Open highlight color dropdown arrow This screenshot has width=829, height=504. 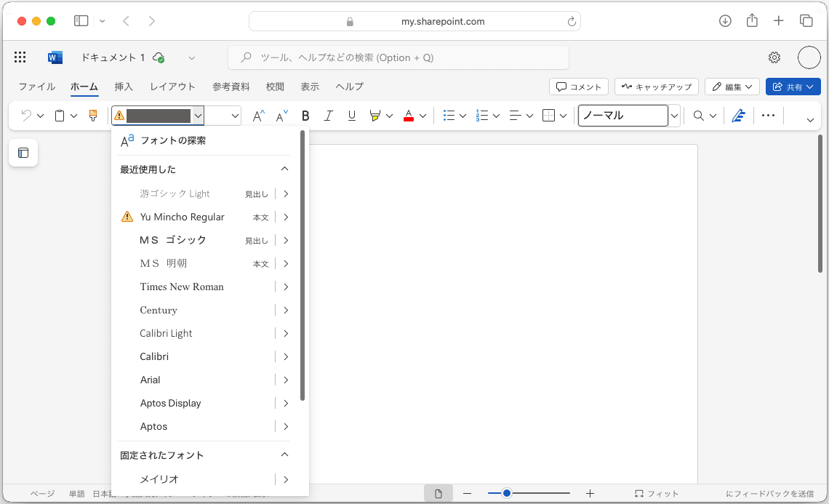[x=389, y=116]
